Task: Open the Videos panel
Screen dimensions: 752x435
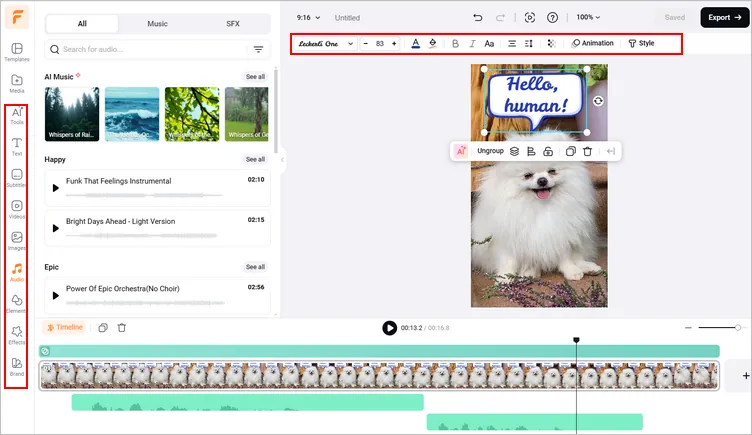Action: [17, 209]
